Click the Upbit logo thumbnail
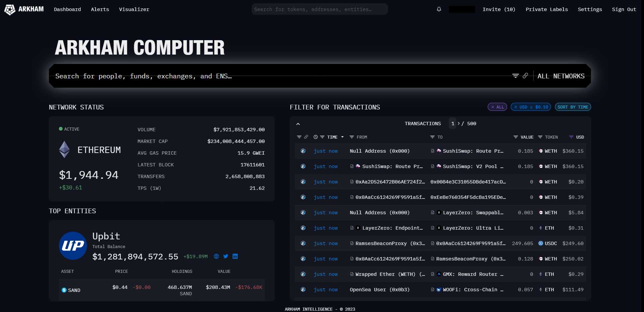 click(73, 246)
